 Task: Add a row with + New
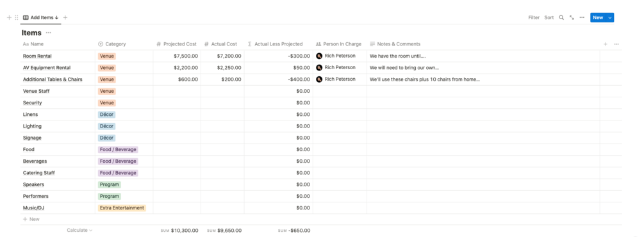pyautogui.click(x=31, y=219)
